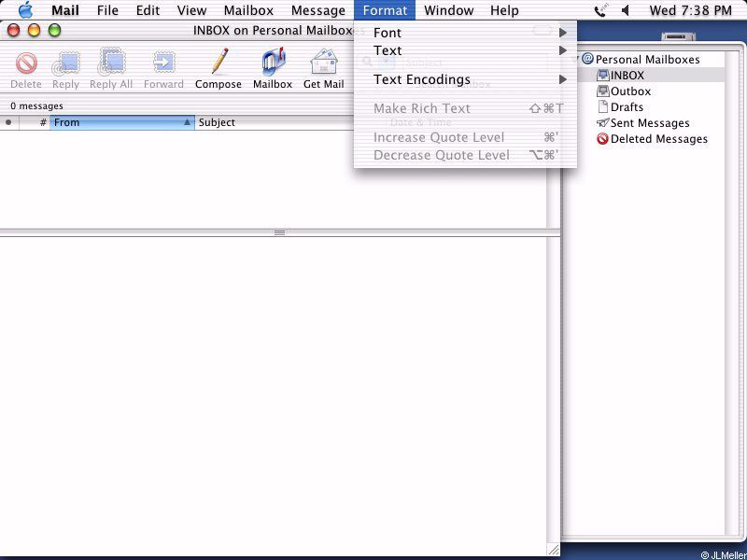Close the Format menu
Image resolution: width=747 pixels, height=560 pixels.
[x=385, y=10]
